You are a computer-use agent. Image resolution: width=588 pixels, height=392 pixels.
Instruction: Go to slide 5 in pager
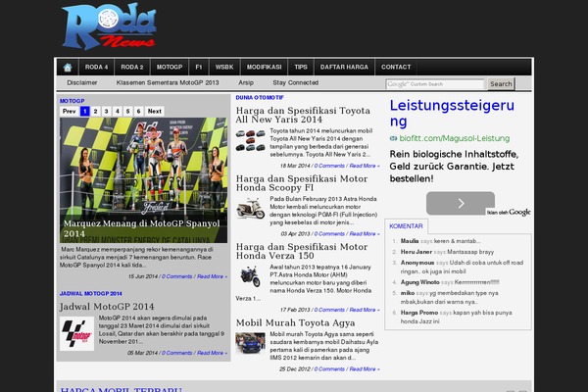(x=127, y=111)
